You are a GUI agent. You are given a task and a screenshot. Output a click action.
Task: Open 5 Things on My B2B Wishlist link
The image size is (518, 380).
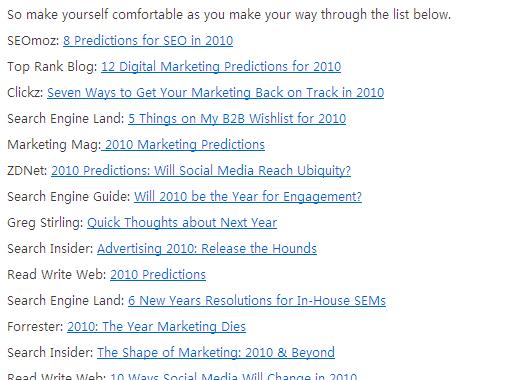point(237,119)
